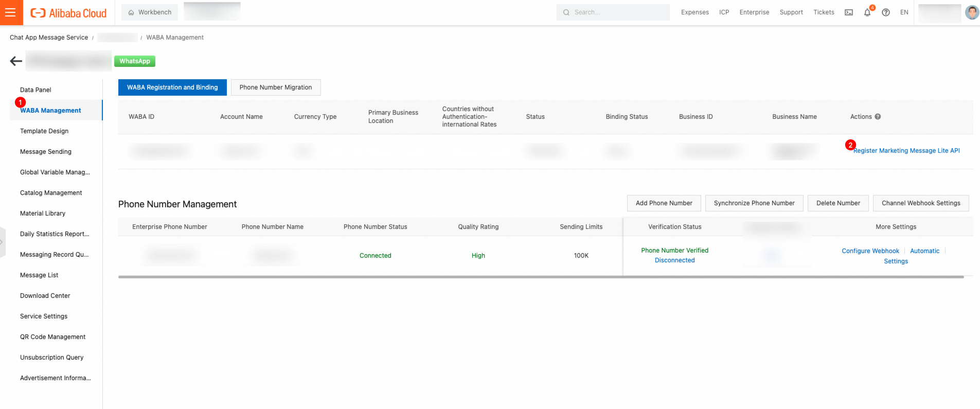Open the user avatar profile
This screenshot has width=980, height=409.
[x=972, y=12]
